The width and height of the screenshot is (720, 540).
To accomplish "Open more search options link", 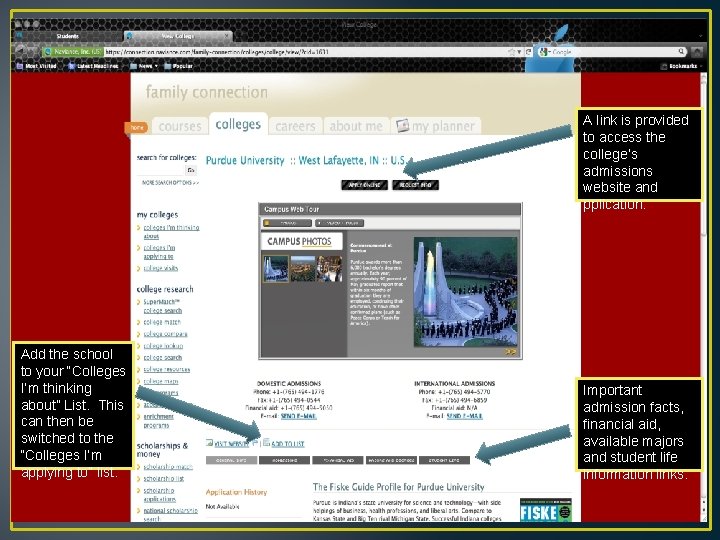I will click(170, 182).
